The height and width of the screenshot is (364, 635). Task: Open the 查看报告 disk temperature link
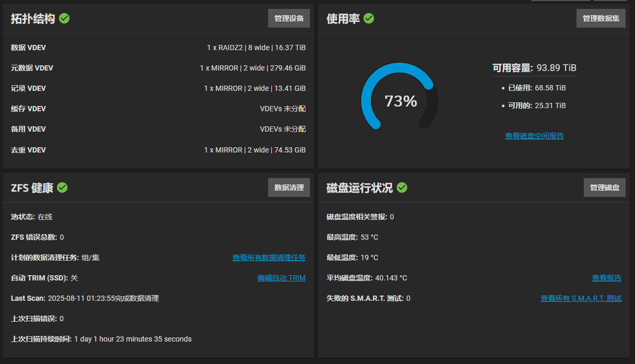coord(606,278)
